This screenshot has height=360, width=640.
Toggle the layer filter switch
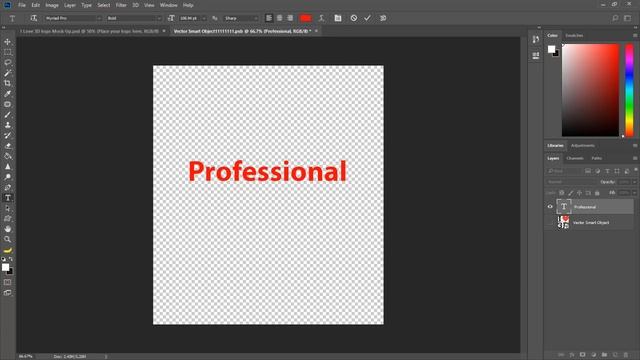[x=636, y=170]
